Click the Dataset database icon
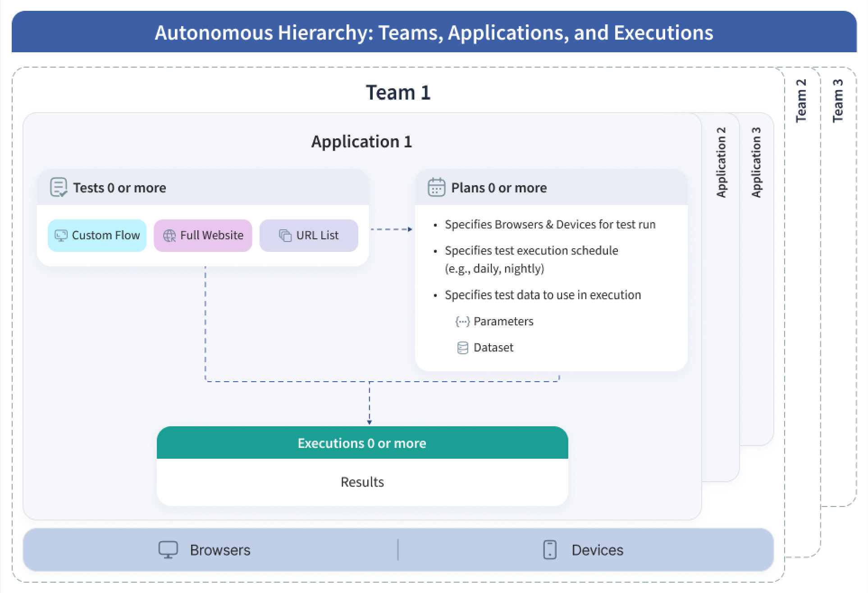The height and width of the screenshot is (593, 868). tap(462, 348)
